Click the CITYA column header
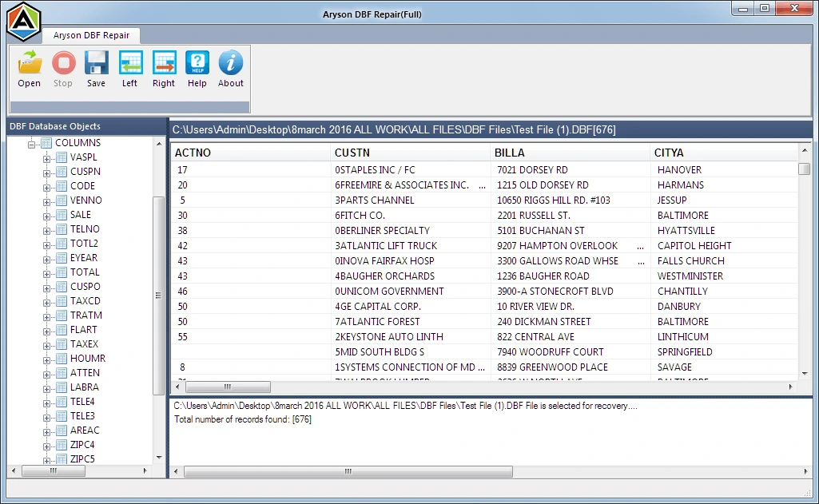This screenshot has width=819, height=504. click(725, 153)
